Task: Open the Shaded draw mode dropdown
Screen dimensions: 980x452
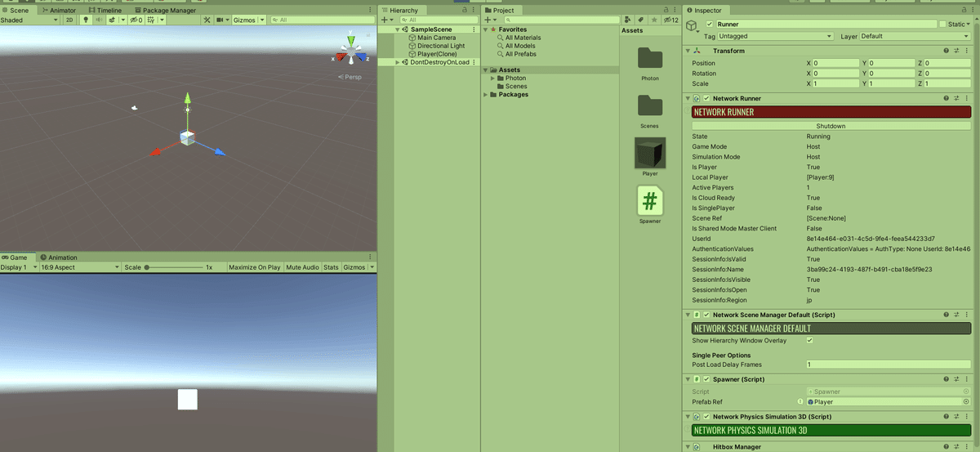Action: [x=29, y=20]
